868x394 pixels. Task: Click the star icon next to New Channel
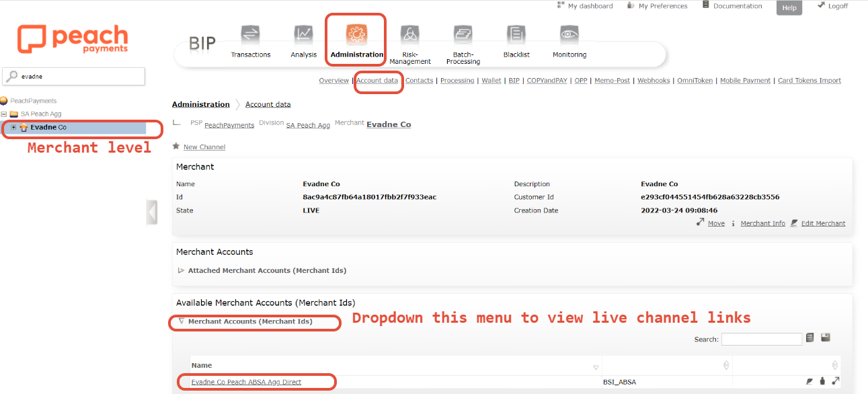[x=176, y=146]
